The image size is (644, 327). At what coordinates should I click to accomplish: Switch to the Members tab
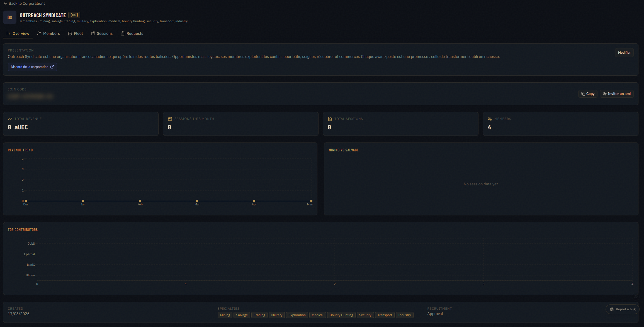tap(48, 33)
